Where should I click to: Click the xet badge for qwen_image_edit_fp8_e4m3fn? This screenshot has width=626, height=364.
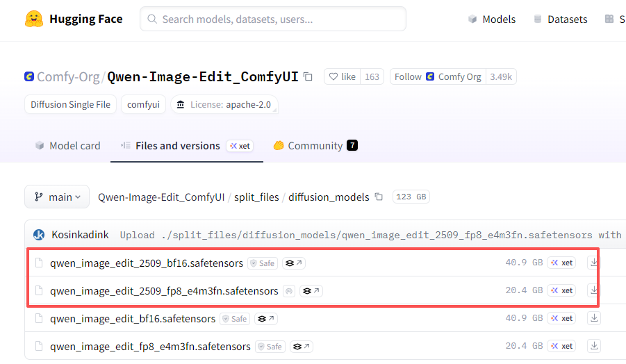coord(561,346)
